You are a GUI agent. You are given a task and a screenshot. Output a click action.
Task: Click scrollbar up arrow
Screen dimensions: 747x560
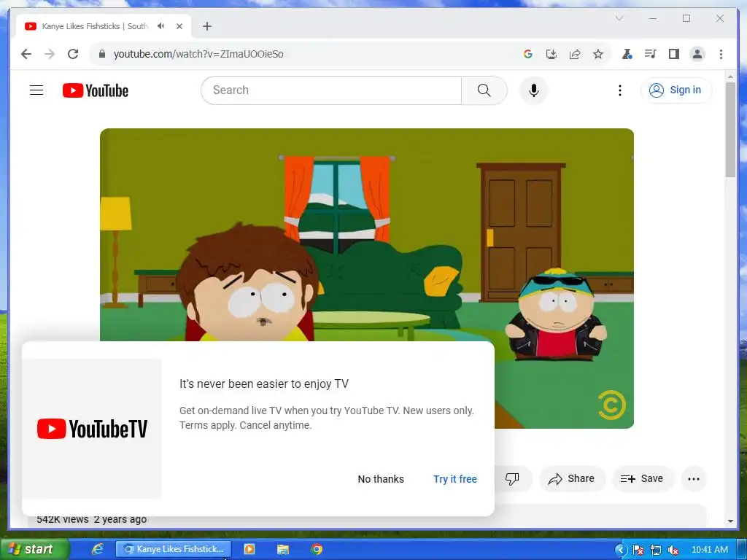point(730,76)
